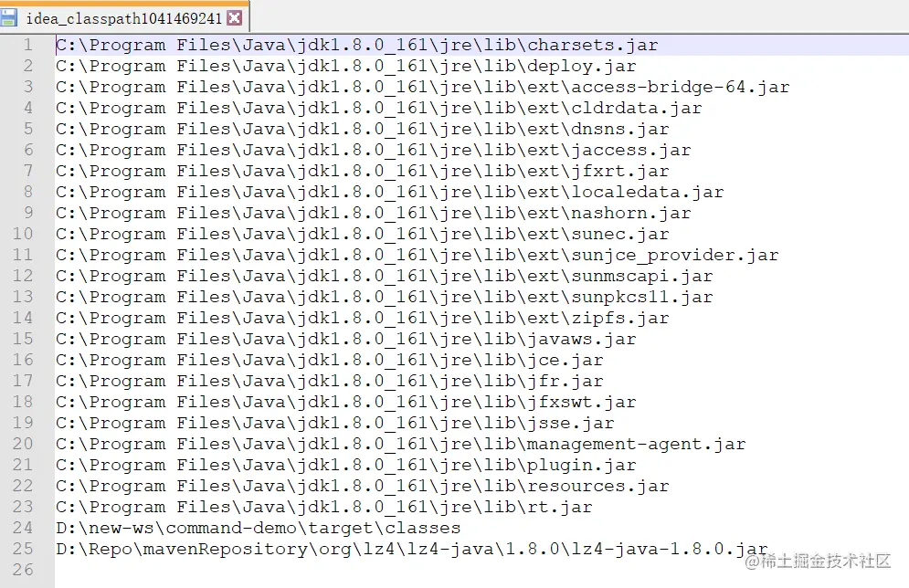Click line containing access-bridge-64.jar
The width and height of the screenshot is (909, 588).
pos(423,87)
